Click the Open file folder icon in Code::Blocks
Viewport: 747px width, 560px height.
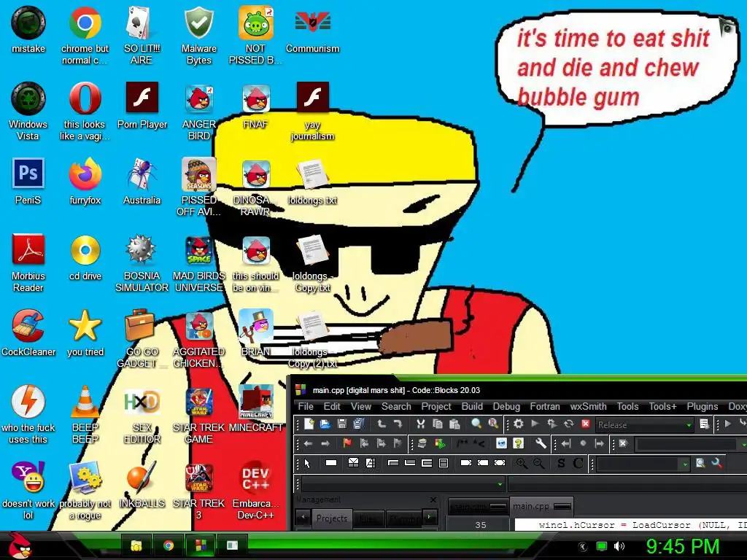point(325,424)
